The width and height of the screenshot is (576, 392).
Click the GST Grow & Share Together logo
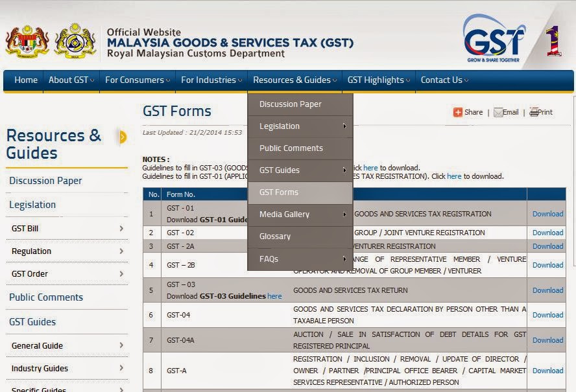(x=494, y=38)
